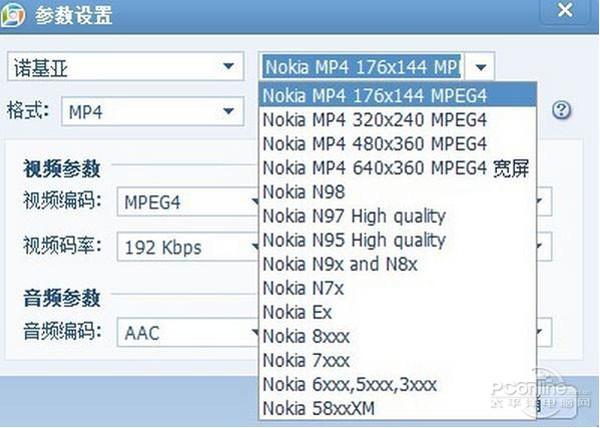Expand the 格式 MP4 dropdown
Screen dimensions: 600x428
152,111
